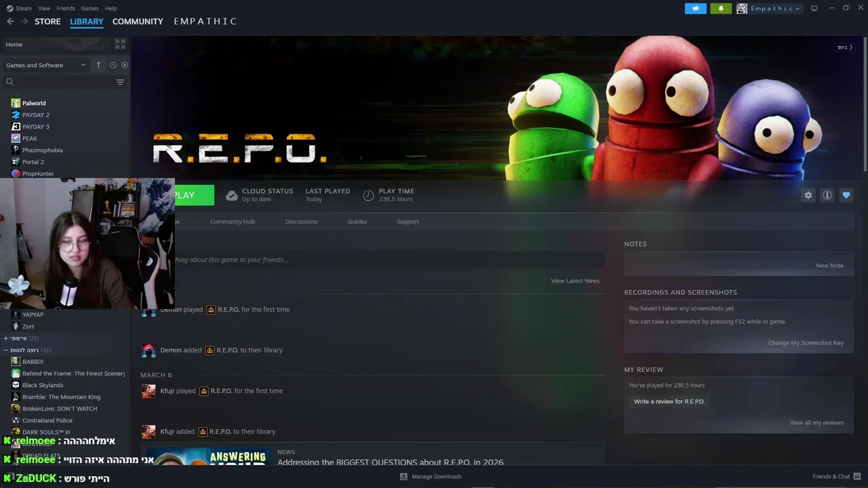Open the Discussions tab
This screenshot has width=868, height=488.
[x=301, y=222]
